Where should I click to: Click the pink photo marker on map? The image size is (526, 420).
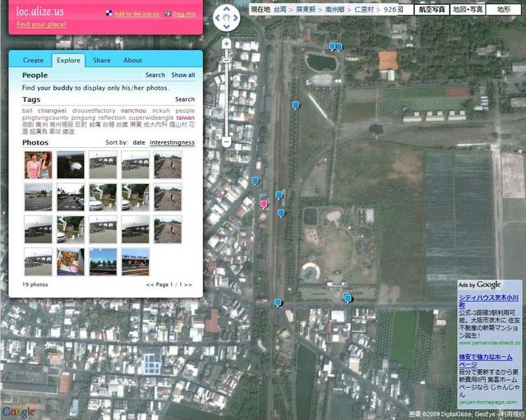pos(264,204)
